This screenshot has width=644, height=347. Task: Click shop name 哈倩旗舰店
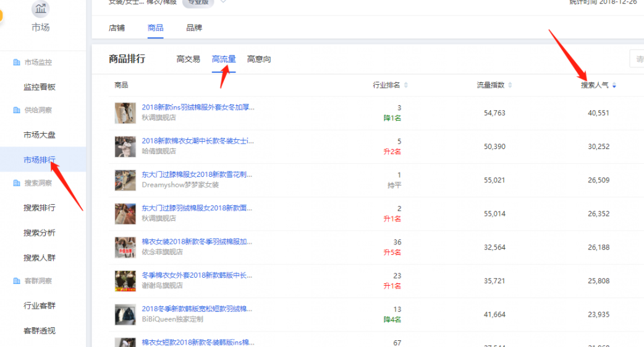159,152
